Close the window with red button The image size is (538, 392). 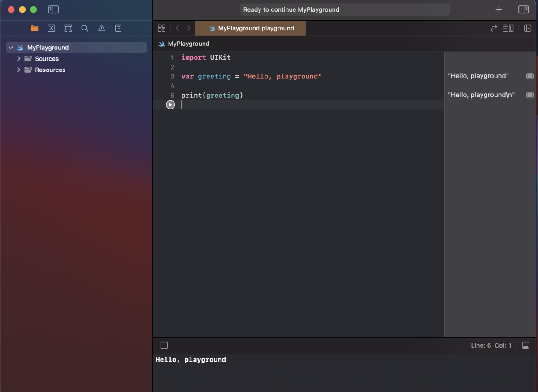tap(11, 9)
